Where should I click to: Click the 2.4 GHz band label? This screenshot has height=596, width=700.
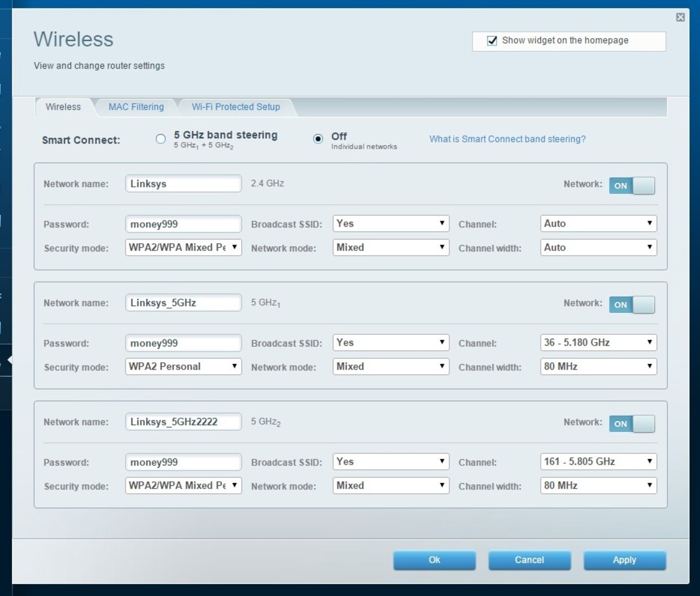coord(267,184)
